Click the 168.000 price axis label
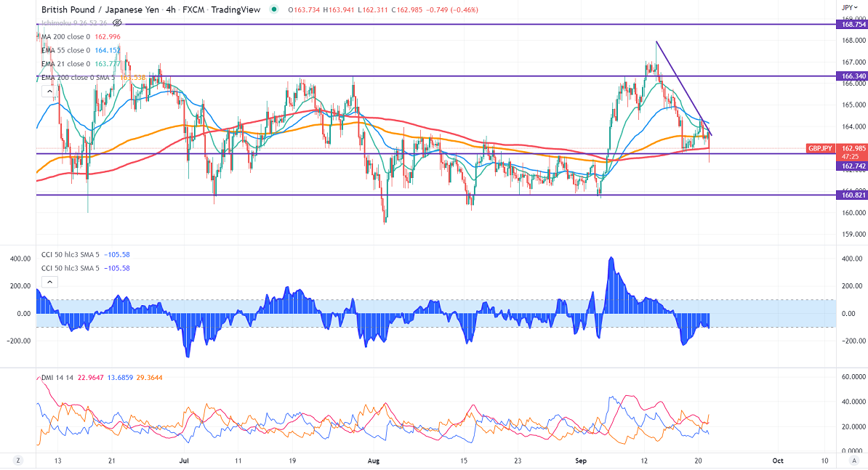Image resolution: width=868 pixels, height=470 pixels. point(853,41)
